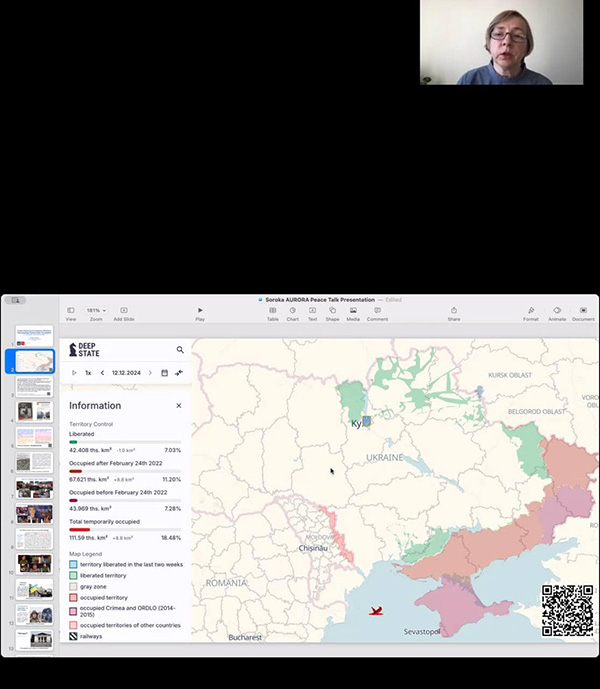Click the date 12.12.2024
The width and height of the screenshot is (600, 689).
click(x=126, y=373)
